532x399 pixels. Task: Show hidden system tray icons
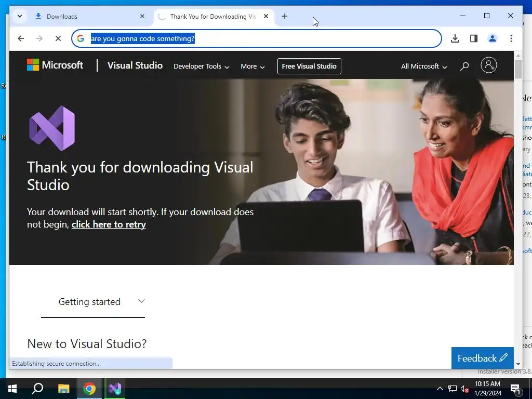click(440, 389)
